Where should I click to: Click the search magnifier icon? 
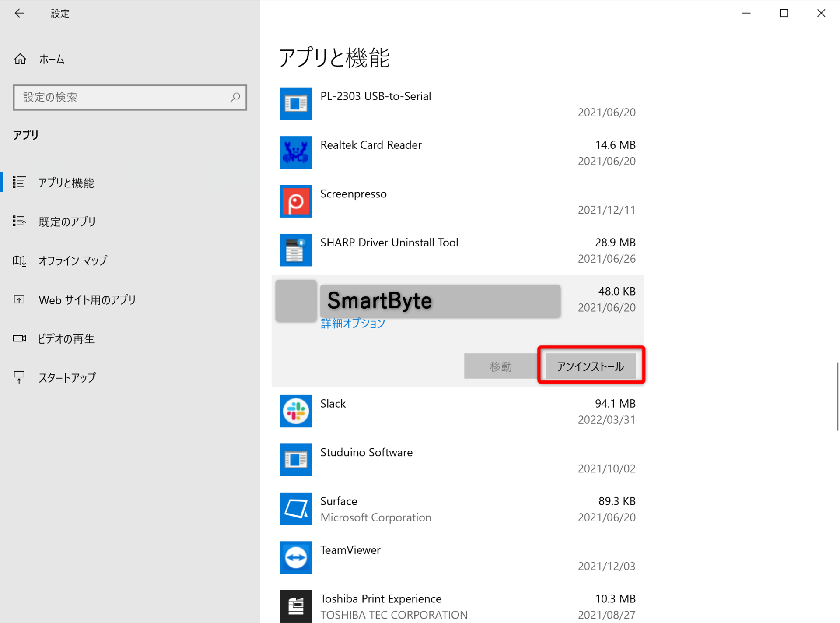pos(235,97)
